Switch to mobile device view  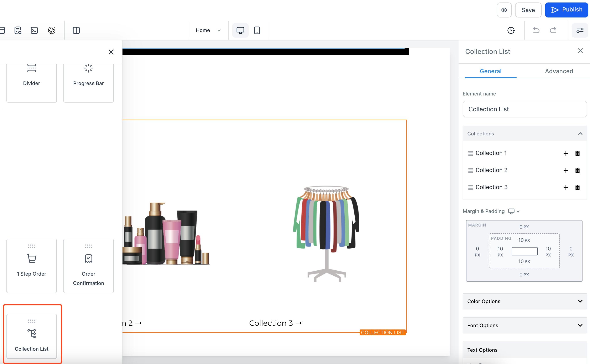pos(257,30)
